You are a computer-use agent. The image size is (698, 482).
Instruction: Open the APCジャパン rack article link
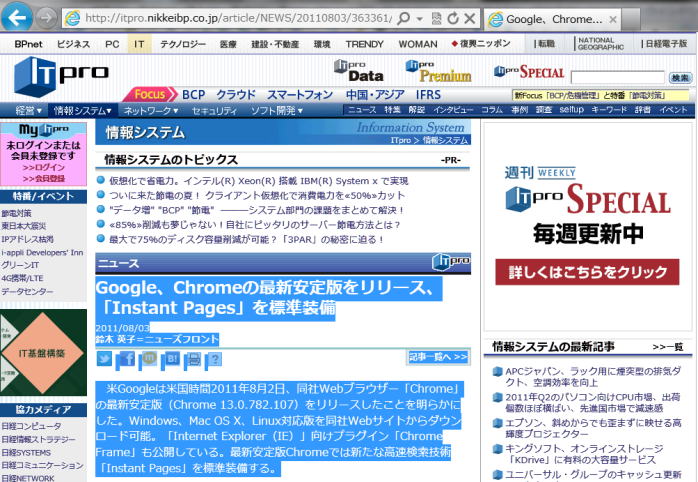coord(593,377)
